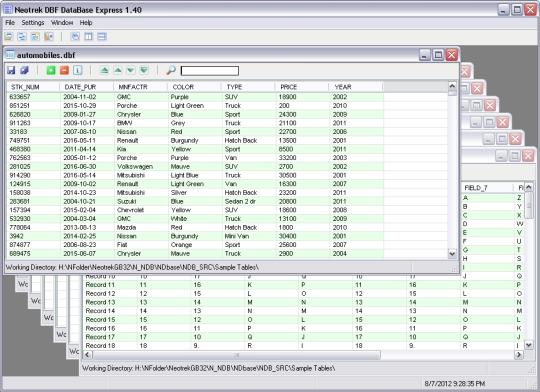The height and width of the screenshot is (392, 540).
Task: Open the File menu
Action: point(10,23)
